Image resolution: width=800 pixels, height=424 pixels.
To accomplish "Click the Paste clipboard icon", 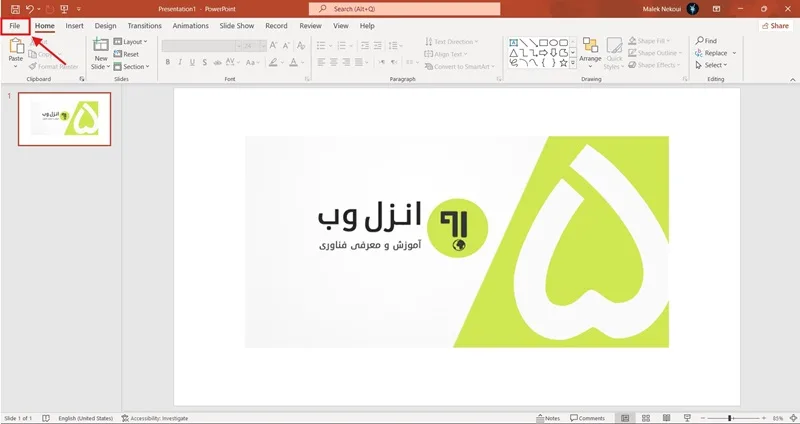I will point(16,46).
